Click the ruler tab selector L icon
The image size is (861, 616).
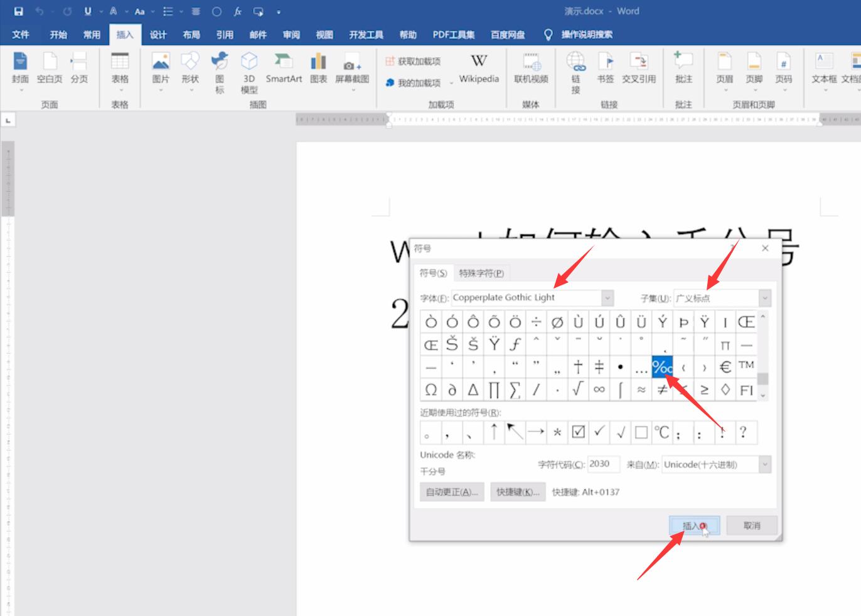point(8,119)
